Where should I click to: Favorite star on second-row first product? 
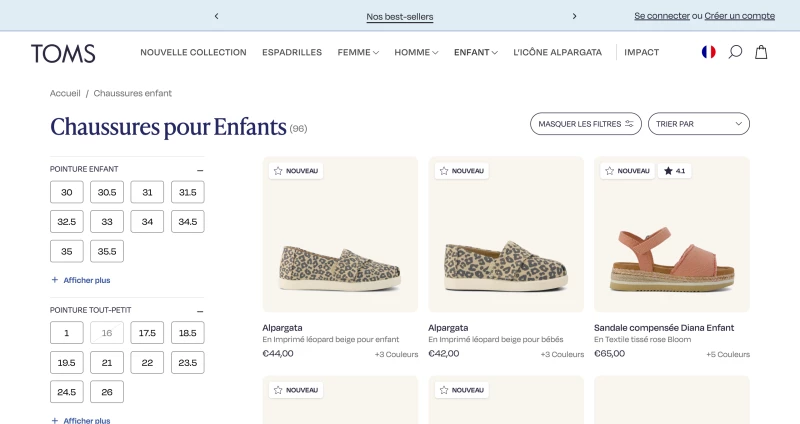tap(278, 390)
